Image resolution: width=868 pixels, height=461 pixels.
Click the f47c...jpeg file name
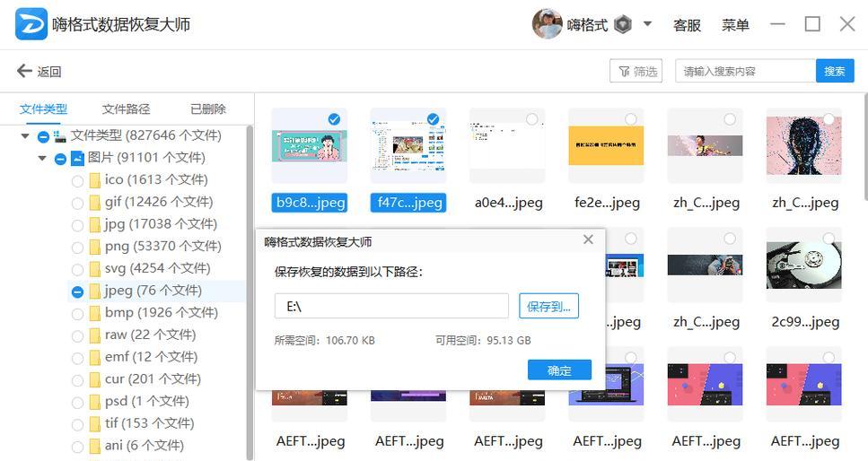[408, 203]
